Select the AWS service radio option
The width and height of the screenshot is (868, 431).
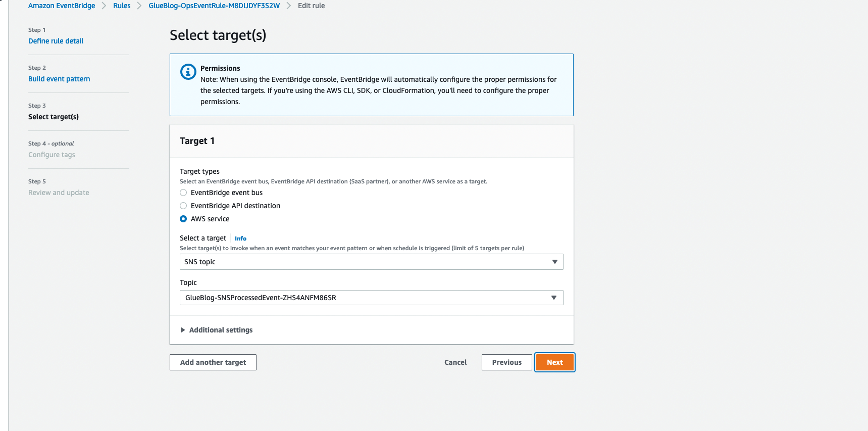pos(183,219)
